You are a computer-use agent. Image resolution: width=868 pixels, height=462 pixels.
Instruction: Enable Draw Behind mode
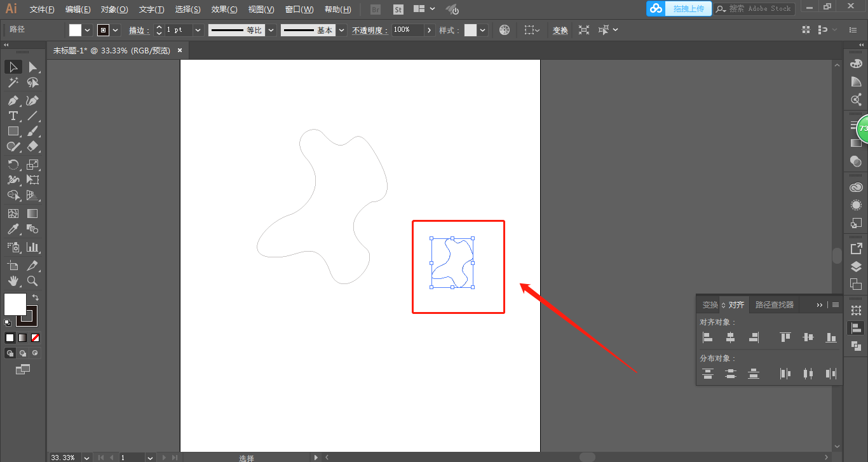point(23,353)
